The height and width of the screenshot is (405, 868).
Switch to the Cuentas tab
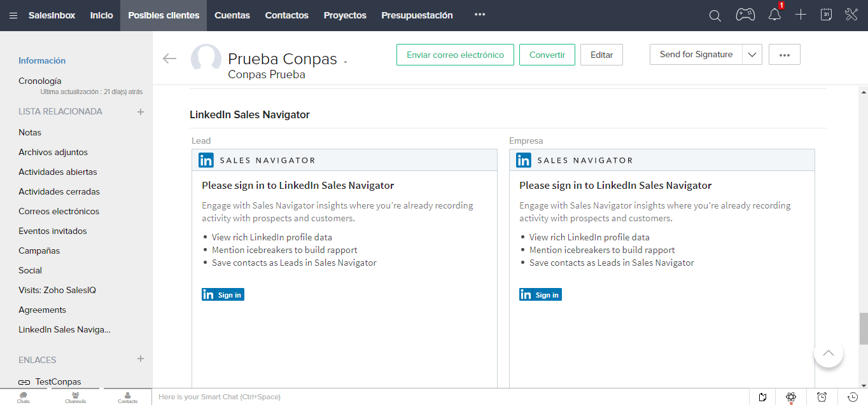click(232, 15)
